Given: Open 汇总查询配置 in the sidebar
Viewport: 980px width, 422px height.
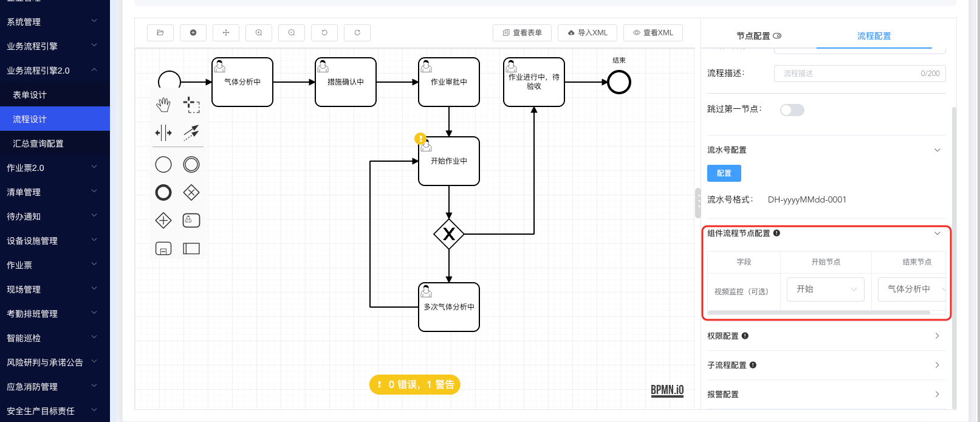Looking at the screenshot, I should (55, 144).
